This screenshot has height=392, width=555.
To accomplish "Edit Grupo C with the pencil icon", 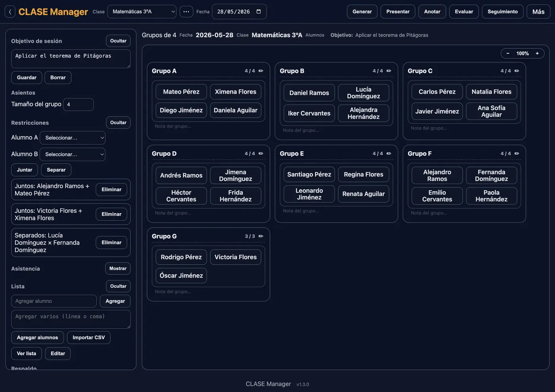I will tap(517, 71).
